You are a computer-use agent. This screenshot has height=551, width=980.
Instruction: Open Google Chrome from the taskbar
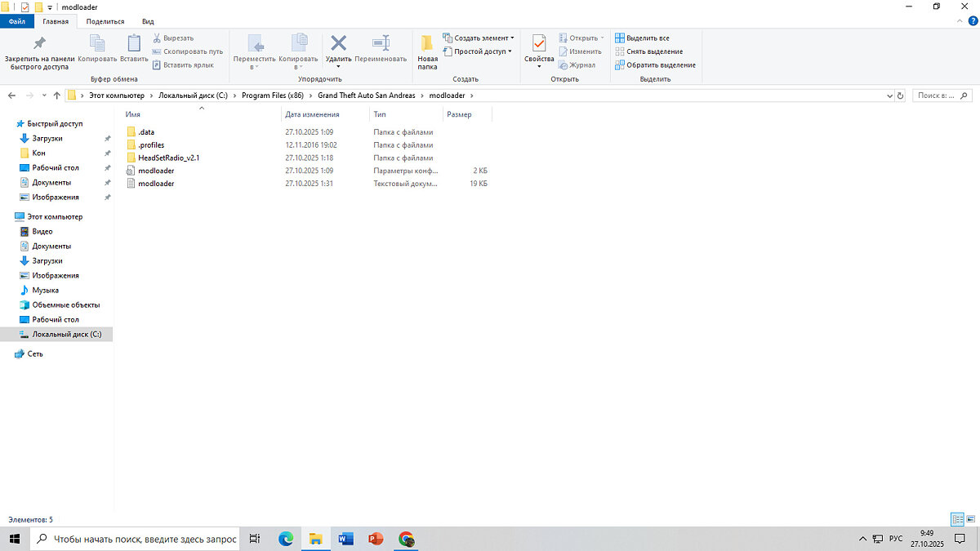click(407, 539)
